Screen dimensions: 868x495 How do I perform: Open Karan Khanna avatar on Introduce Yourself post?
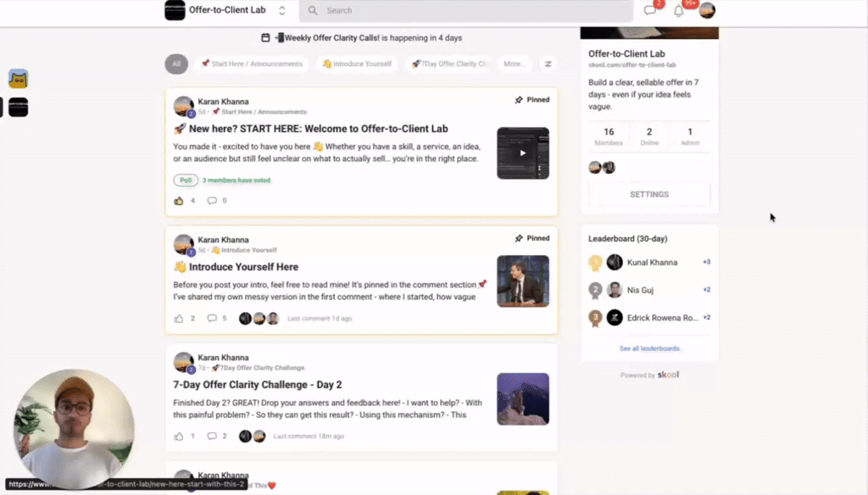click(x=183, y=245)
